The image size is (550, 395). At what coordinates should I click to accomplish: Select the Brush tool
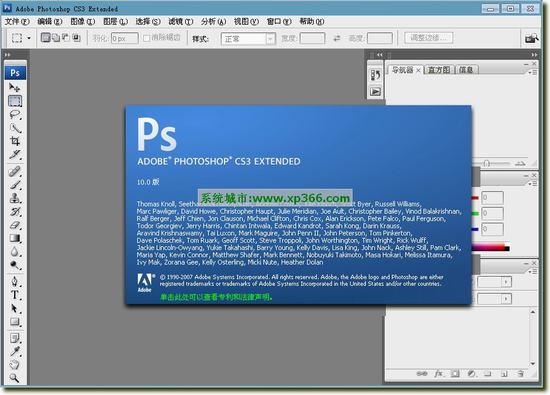coord(15,185)
